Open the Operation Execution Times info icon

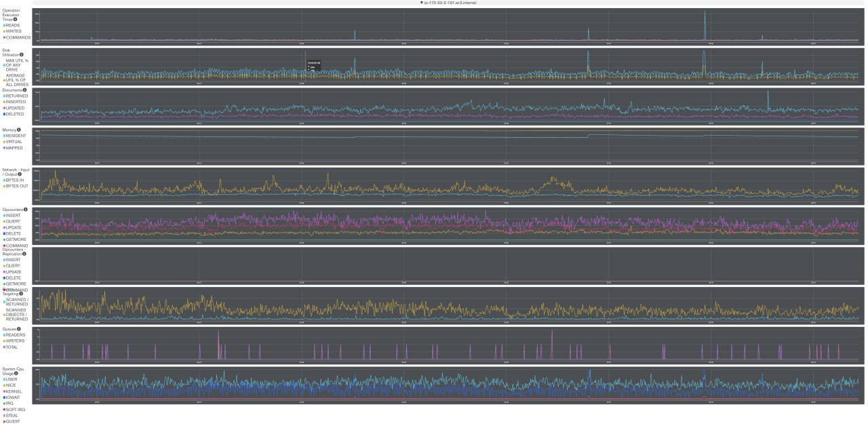(15, 20)
